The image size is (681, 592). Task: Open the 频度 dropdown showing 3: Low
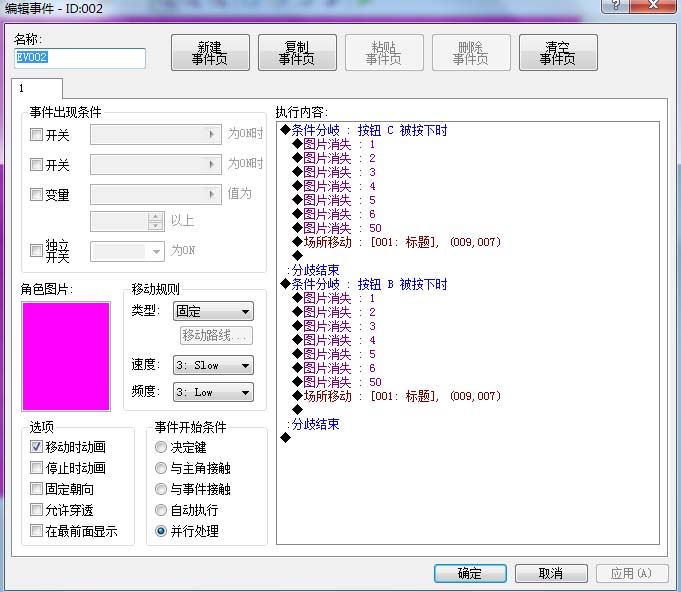[213, 392]
